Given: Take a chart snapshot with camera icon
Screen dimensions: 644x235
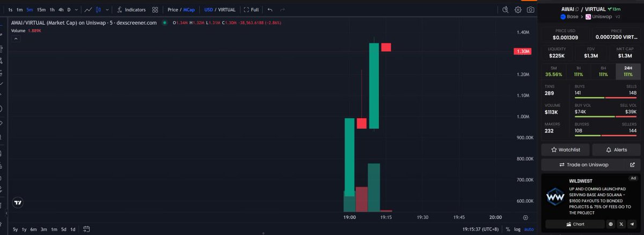Looking at the screenshot, I should click(531, 10).
